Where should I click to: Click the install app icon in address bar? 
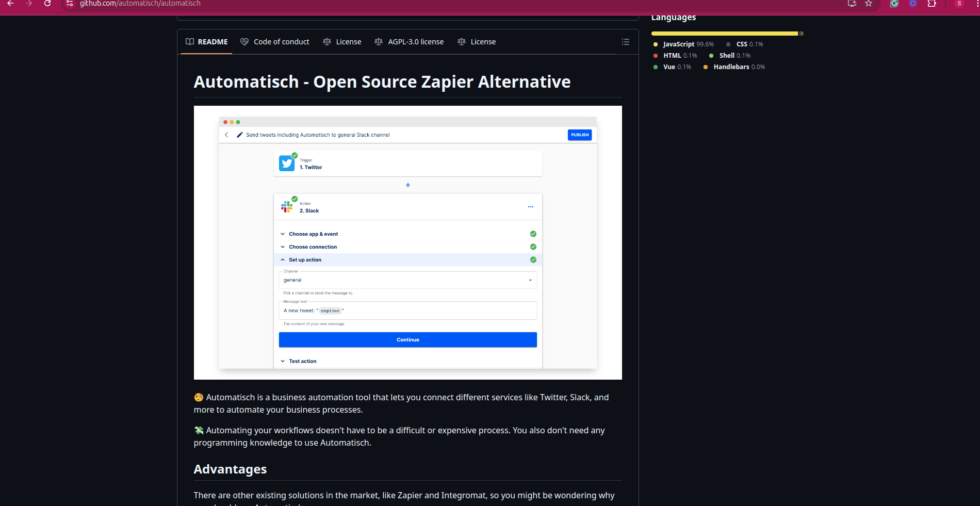coord(852,3)
